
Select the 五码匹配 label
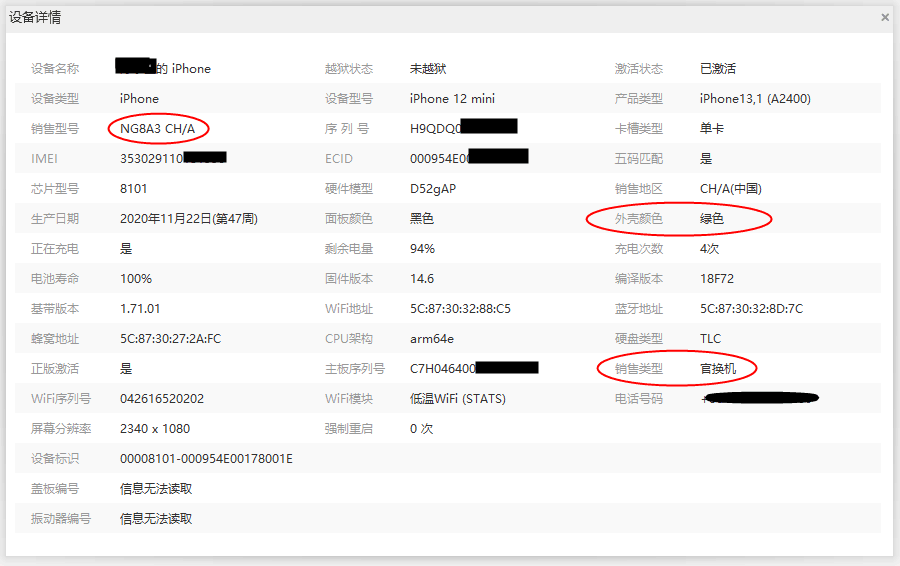click(x=638, y=159)
